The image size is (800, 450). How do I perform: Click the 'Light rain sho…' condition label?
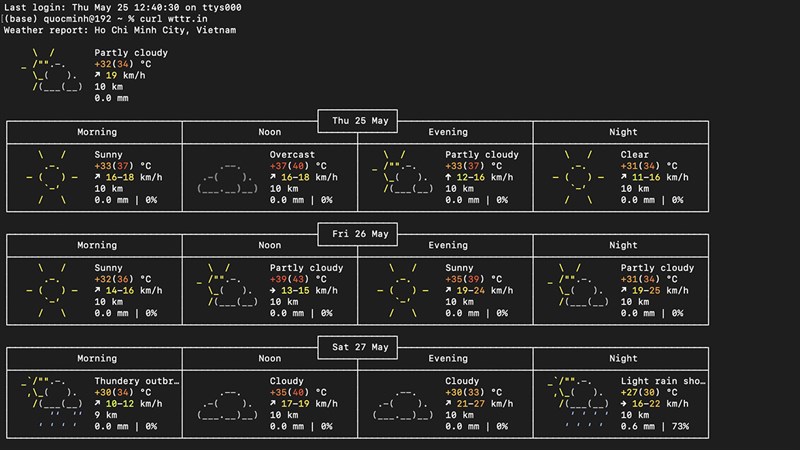tap(663, 381)
